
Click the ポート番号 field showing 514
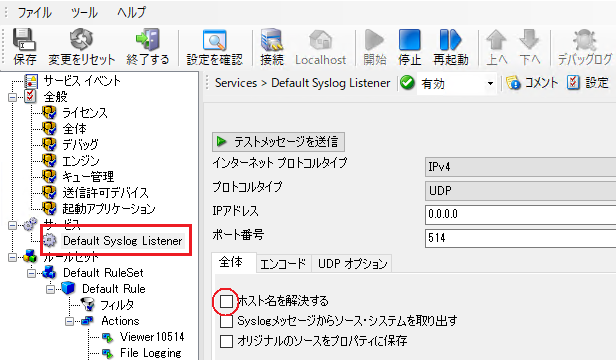pos(520,238)
